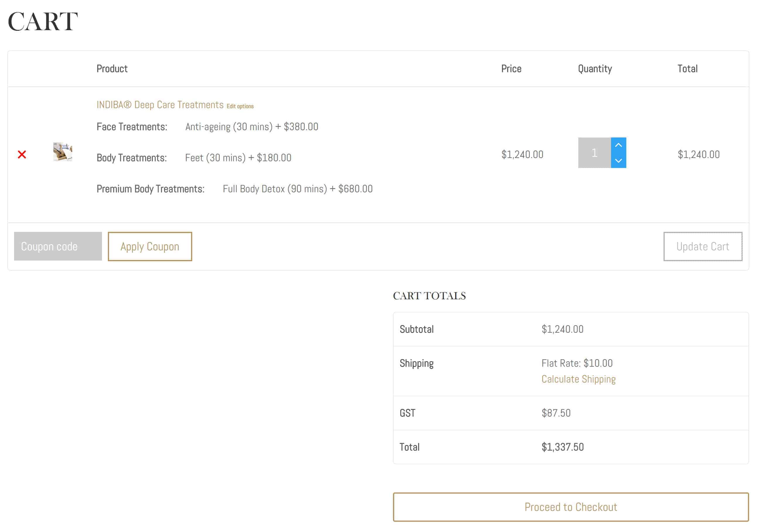
Task: Select the $1,240.00 value in the Price column
Action: click(522, 154)
